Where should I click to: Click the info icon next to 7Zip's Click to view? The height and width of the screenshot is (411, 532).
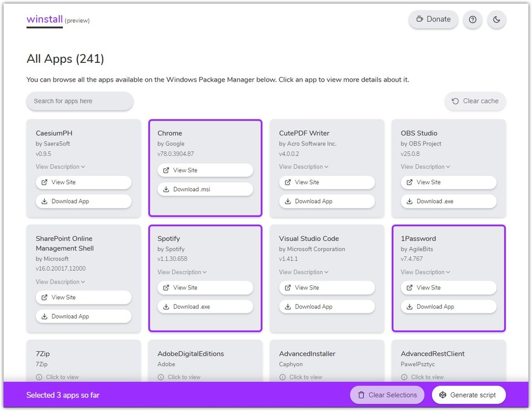pos(39,377)
